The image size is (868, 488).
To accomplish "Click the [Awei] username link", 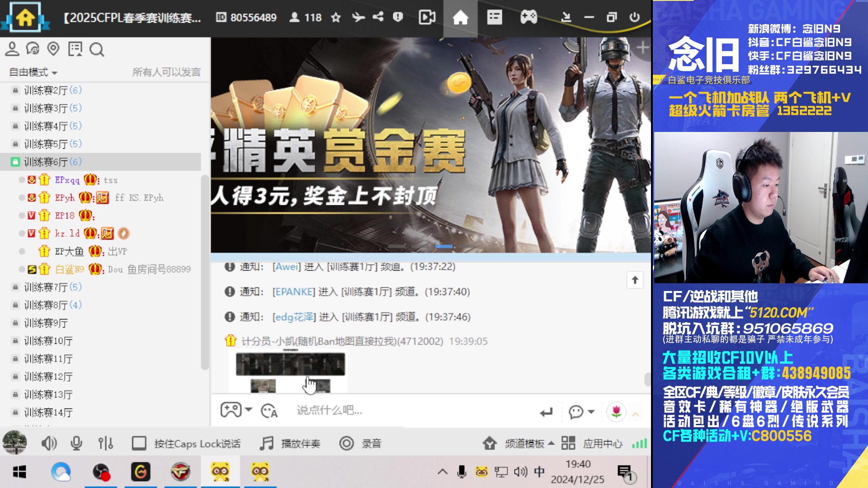I will pos(287,267).
